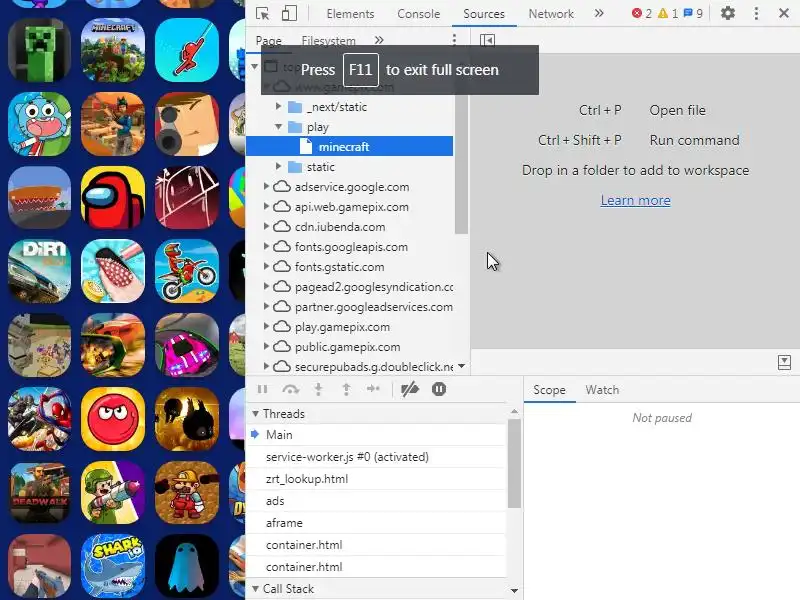Expand adservice.google.com domain
The height and width of the screenshot is (600, 800).
tap(266, 187)
